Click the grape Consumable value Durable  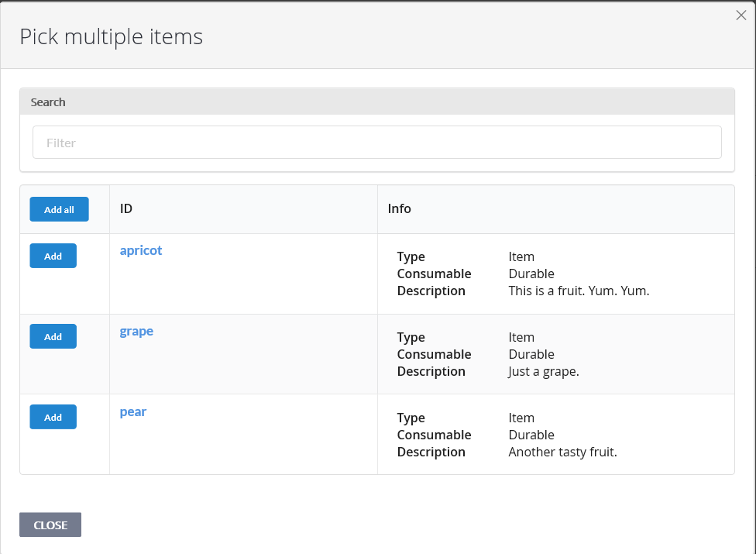(531, 354)
